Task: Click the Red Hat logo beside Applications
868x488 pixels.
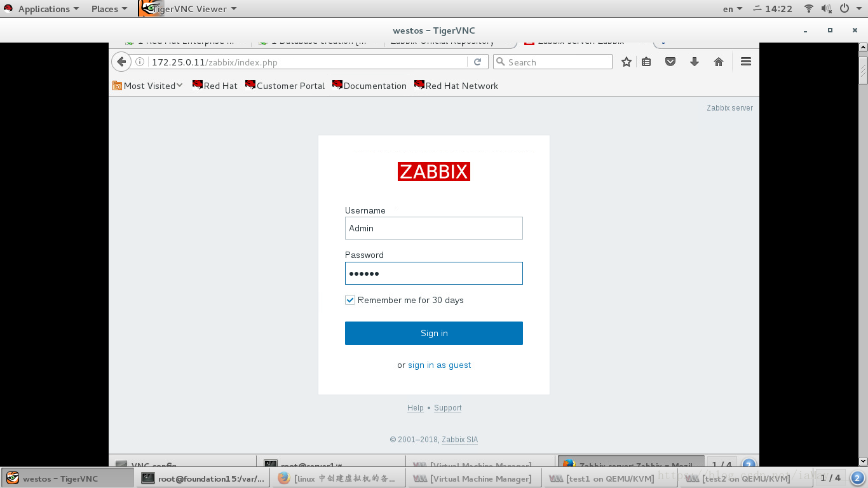Action: pyautogui.click(x=8, y=9)
